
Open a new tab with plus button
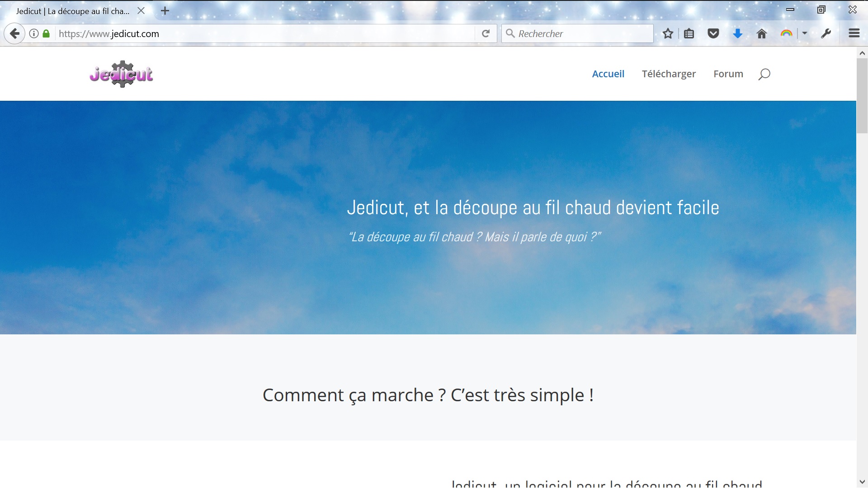click(x=165, y=11)
